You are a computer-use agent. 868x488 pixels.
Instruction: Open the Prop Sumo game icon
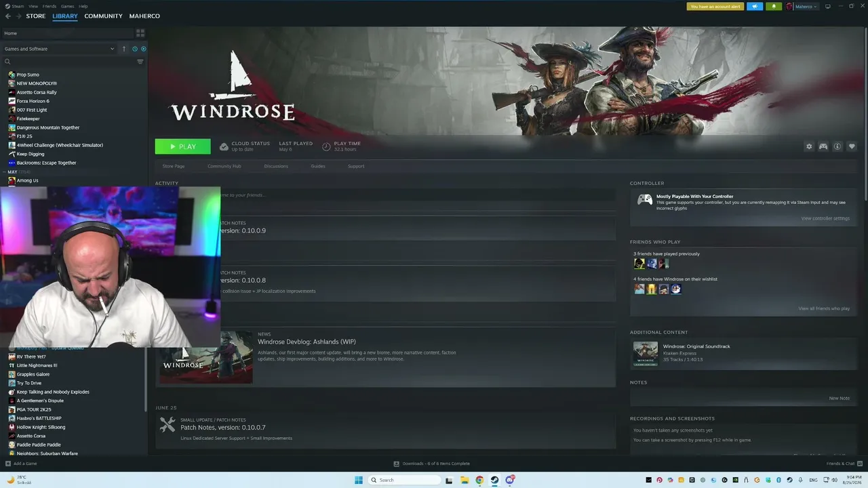pyautogui.click(x=12, y=75)
